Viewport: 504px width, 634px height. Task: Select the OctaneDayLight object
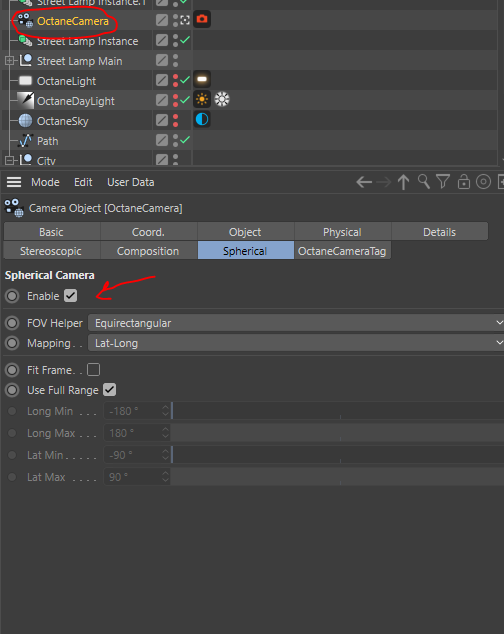click(76, 101)
